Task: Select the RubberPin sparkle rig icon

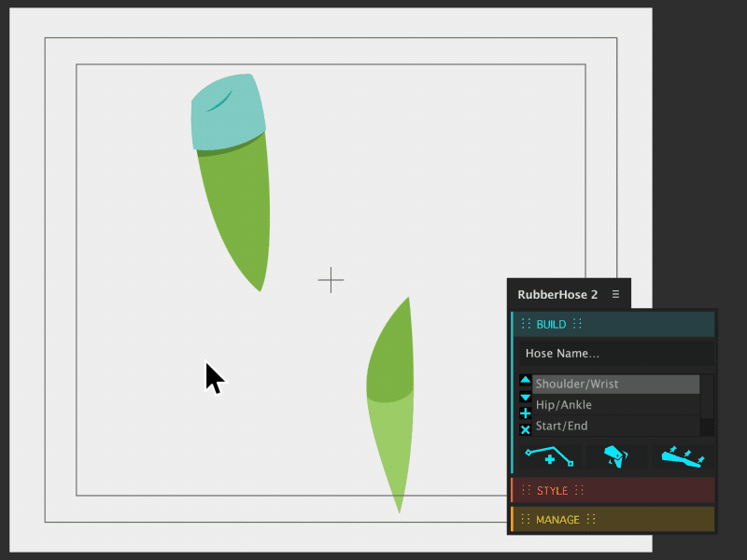Action: (684, 455)
